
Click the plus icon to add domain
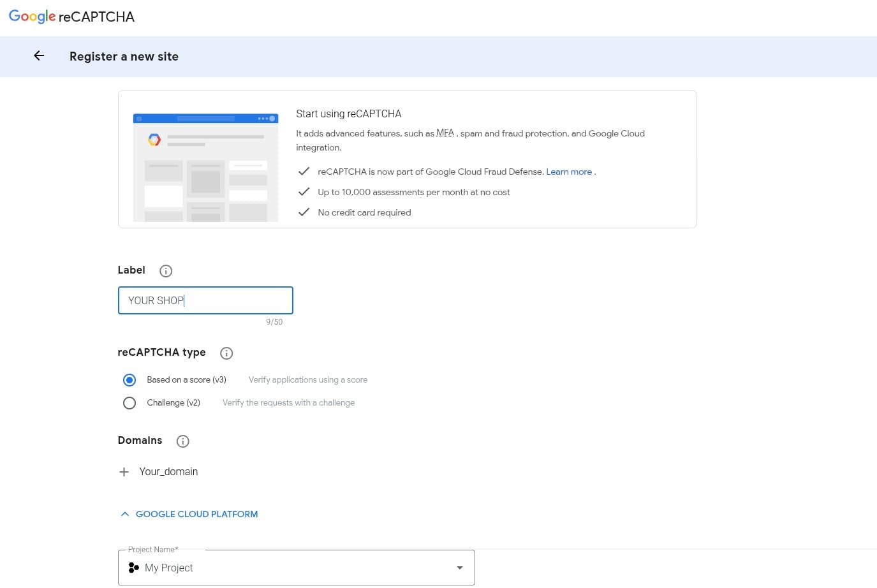coord(124,472)
